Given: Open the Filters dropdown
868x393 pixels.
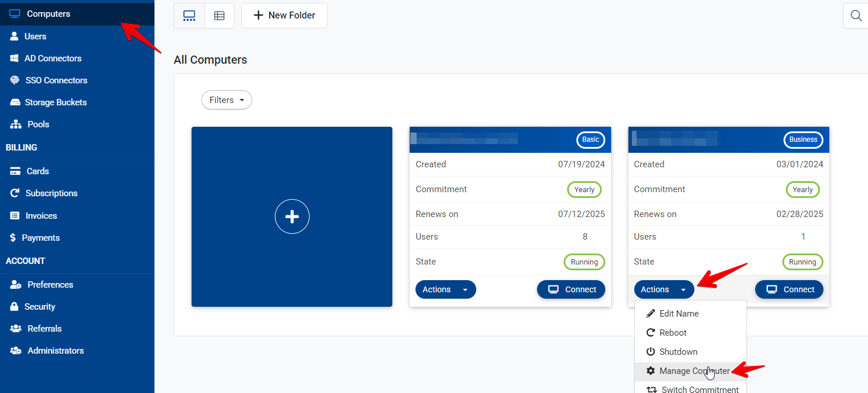Looking at the screenshot, I should [227, 100].
